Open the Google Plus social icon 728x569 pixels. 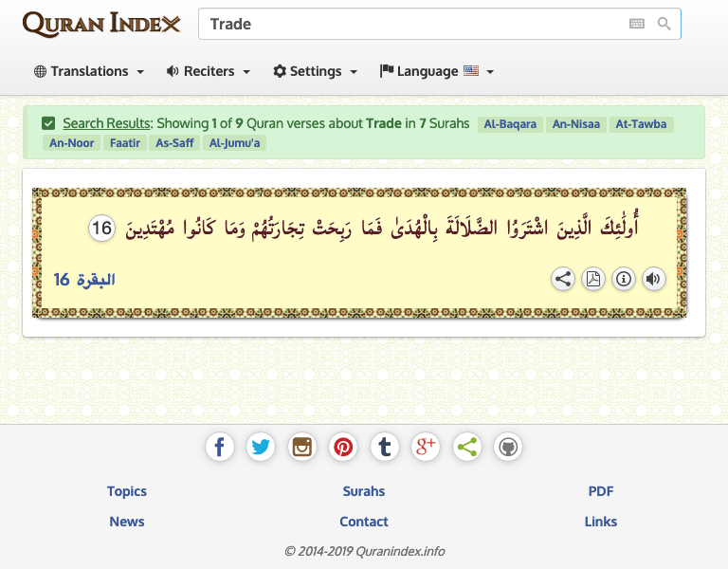426,447
